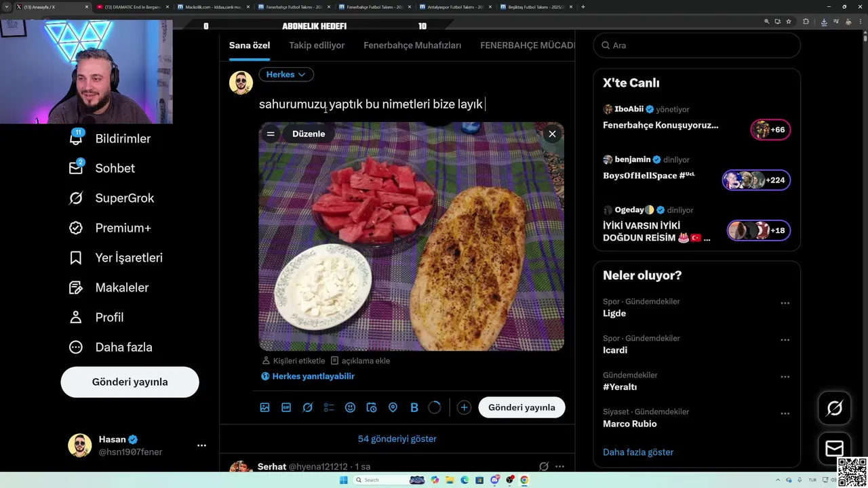Schedule the post with calendar icon
The image size is (868, 488).
click(372, 407)
